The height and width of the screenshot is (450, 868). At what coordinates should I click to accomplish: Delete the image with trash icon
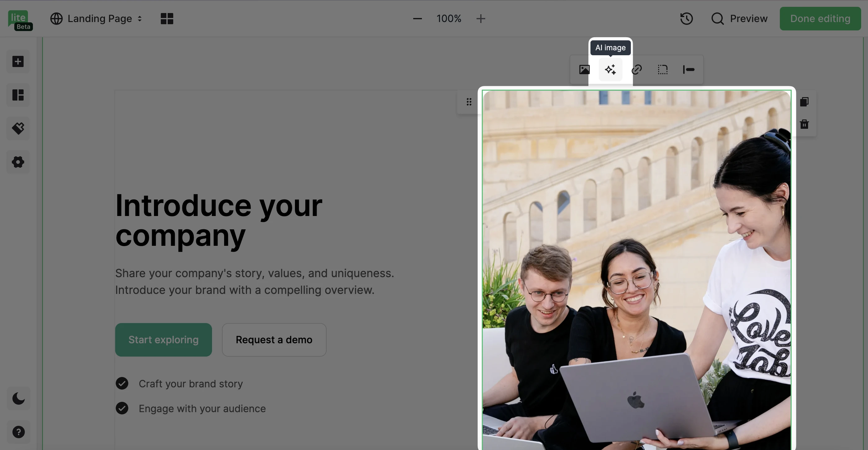[804, 124]
